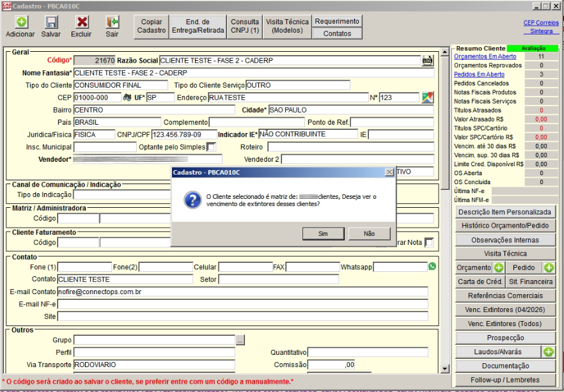This screenshot has width=564, height=392.
Task: Click Sim in the dialog
Action: click(x=323, y=234)
